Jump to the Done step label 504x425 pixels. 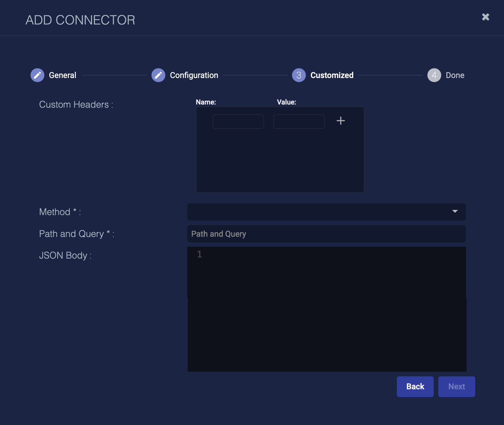(455, 75)
